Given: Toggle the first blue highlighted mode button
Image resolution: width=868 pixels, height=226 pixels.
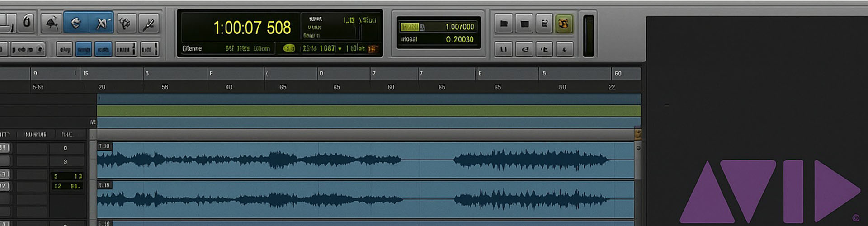Looking at the screenshot, I should pos(84,49).
